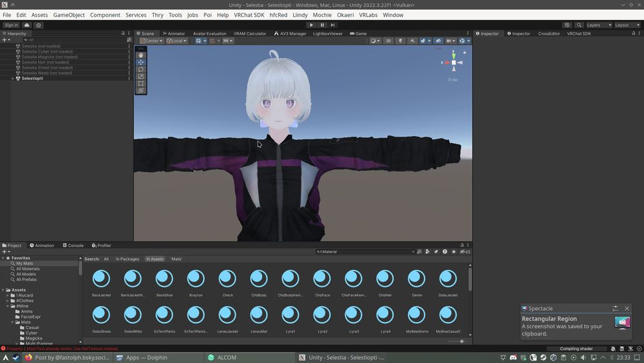Toggle scene lighting bulb
This screenshot has width=644, height=363.
(400, 41)
